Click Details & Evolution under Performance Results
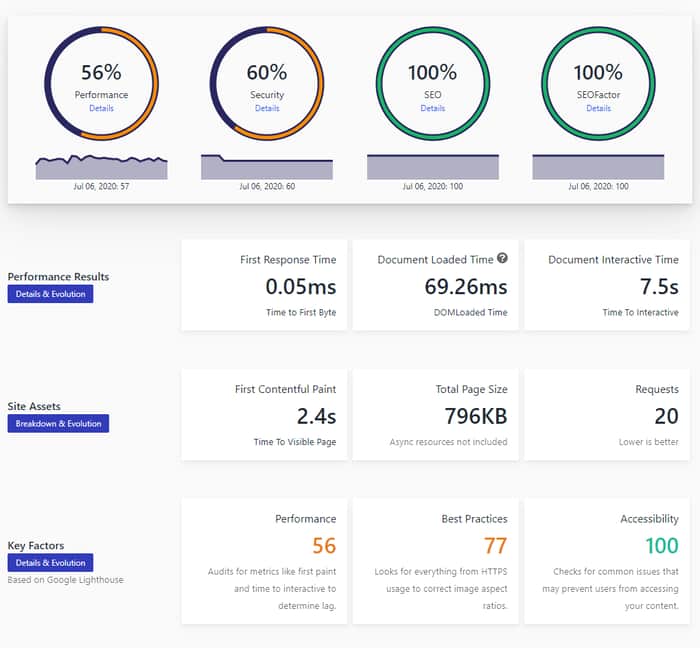 (50, 294)
